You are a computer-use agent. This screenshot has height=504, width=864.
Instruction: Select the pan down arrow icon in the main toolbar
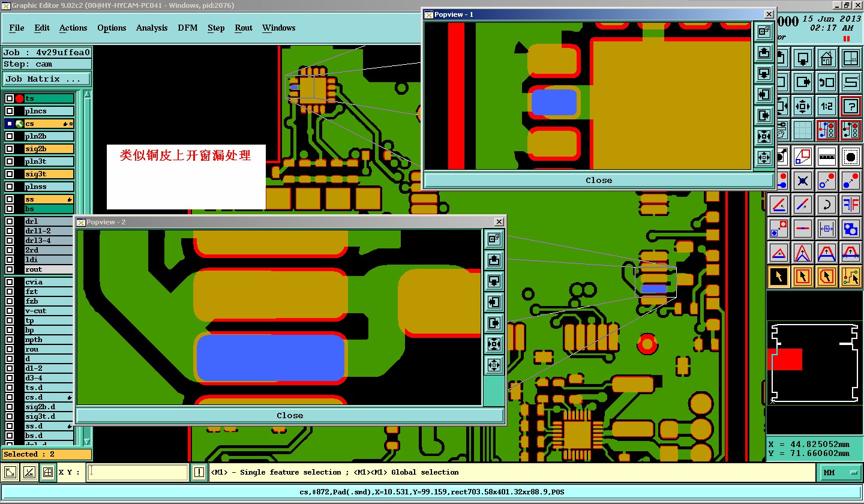coord(803,59)
